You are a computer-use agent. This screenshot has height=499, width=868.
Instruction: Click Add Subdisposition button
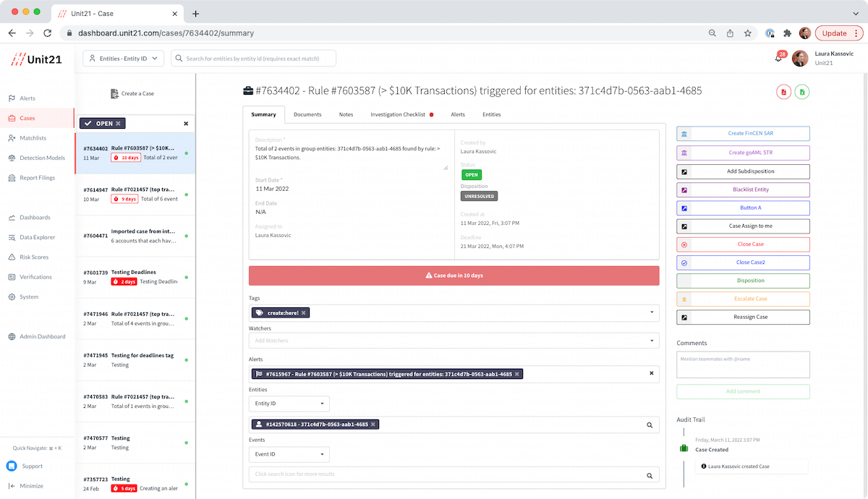click(x=743, y=171)
